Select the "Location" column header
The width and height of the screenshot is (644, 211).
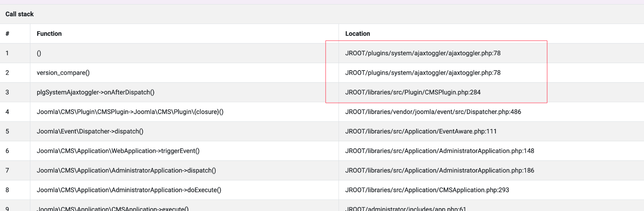pos(357,34)
